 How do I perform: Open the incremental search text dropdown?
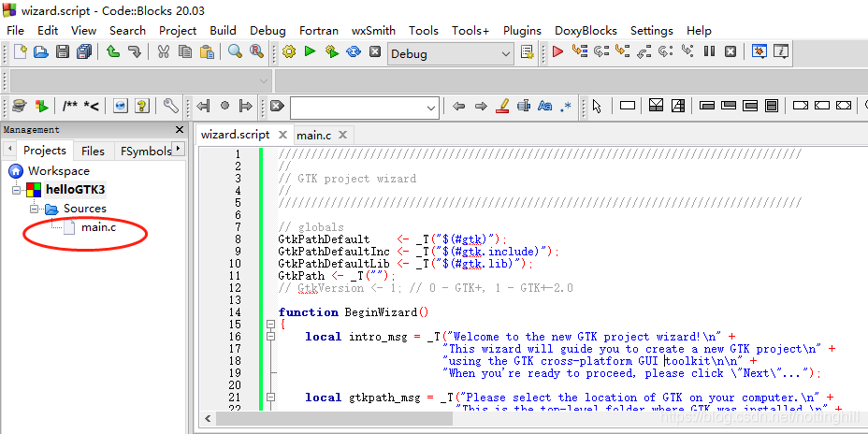(x=431, y=108)
